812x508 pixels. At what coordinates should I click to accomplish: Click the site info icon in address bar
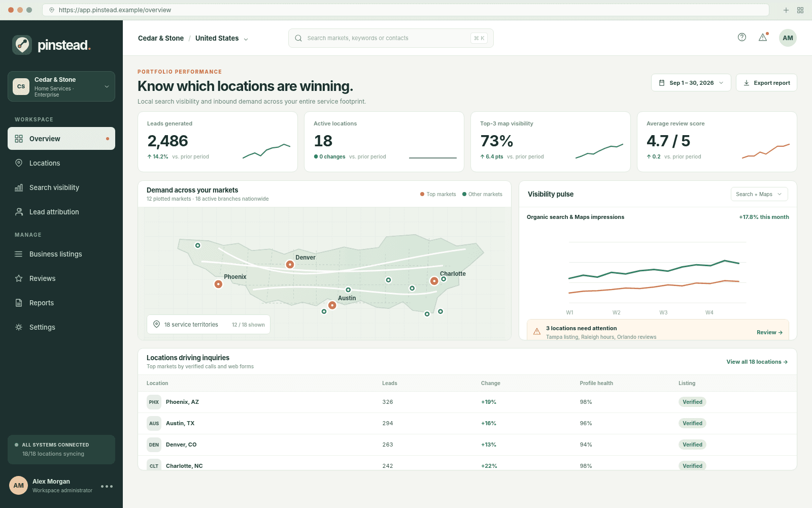coord(52,10)
